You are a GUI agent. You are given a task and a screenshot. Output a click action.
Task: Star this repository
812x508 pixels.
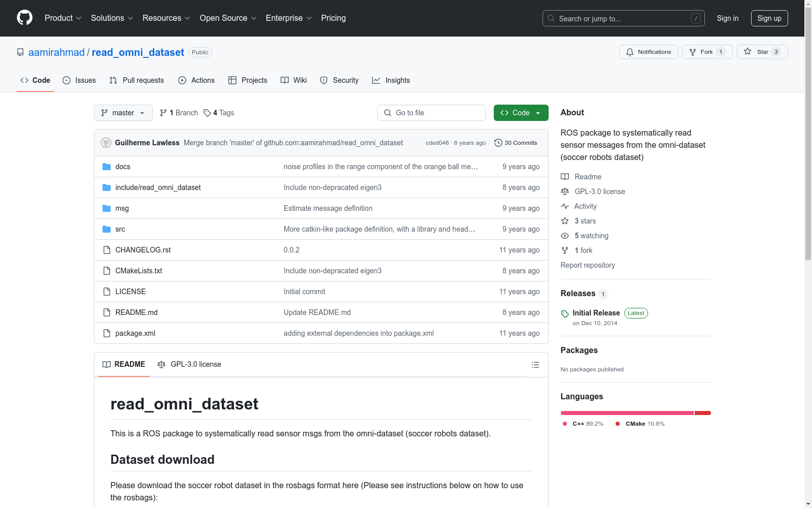(762, 52)
